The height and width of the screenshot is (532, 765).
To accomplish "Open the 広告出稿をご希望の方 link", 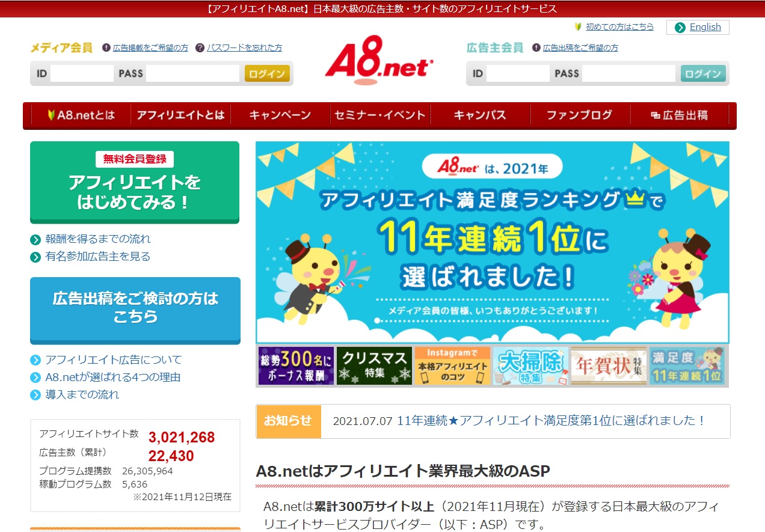I will [580, 47].
